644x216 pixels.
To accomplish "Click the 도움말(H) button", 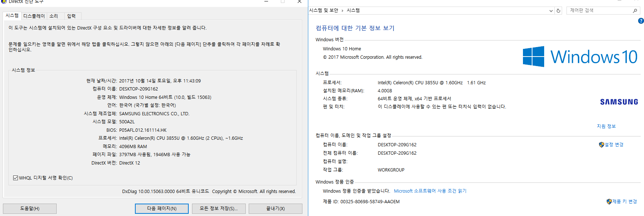I will point(30,209).
